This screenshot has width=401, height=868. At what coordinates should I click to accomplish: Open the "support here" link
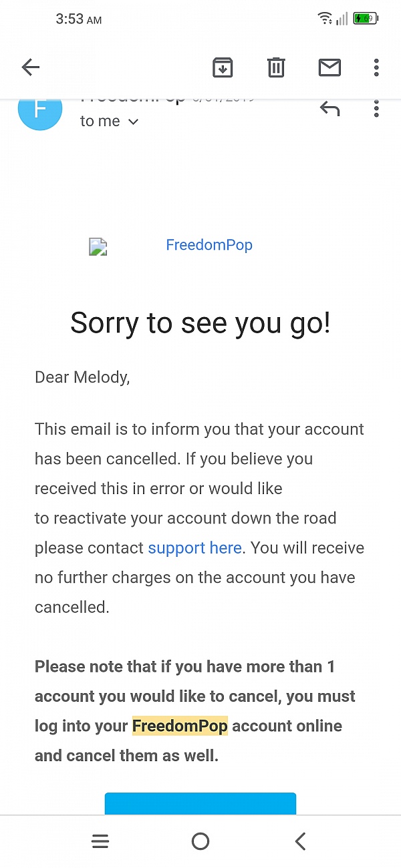click(x=194, y=548)
